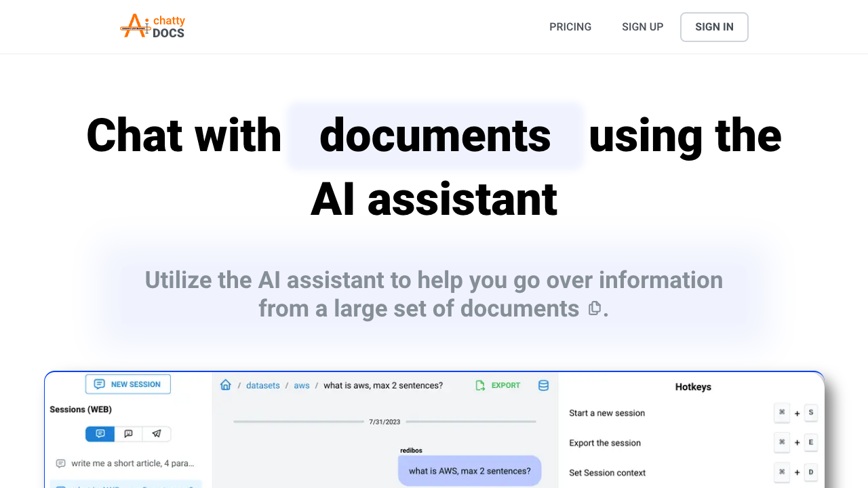Viewport: 868px width, 488px height.
Task: Open the 'datasets' breadcrumb link
Action: coord(262,385)
